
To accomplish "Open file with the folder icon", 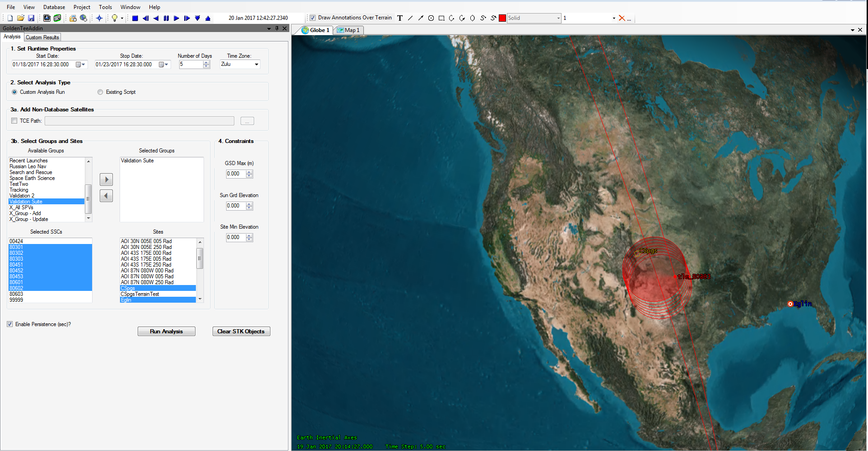I will click(x=21, y=18).
